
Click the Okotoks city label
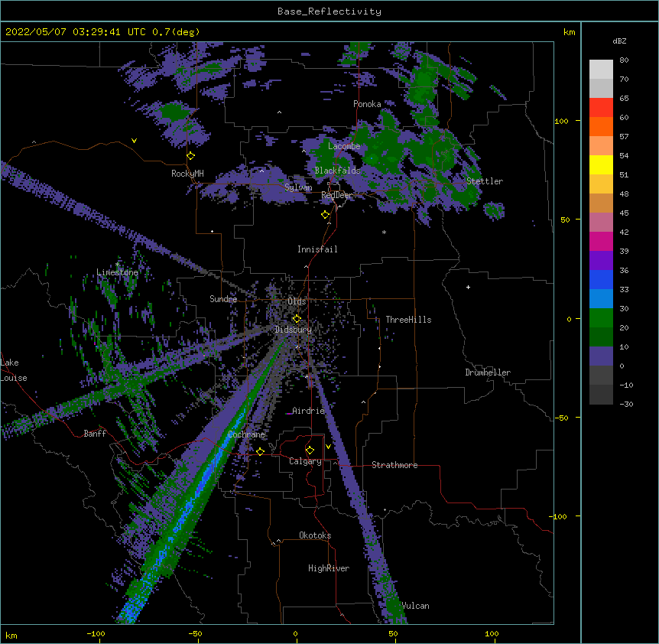315,535
